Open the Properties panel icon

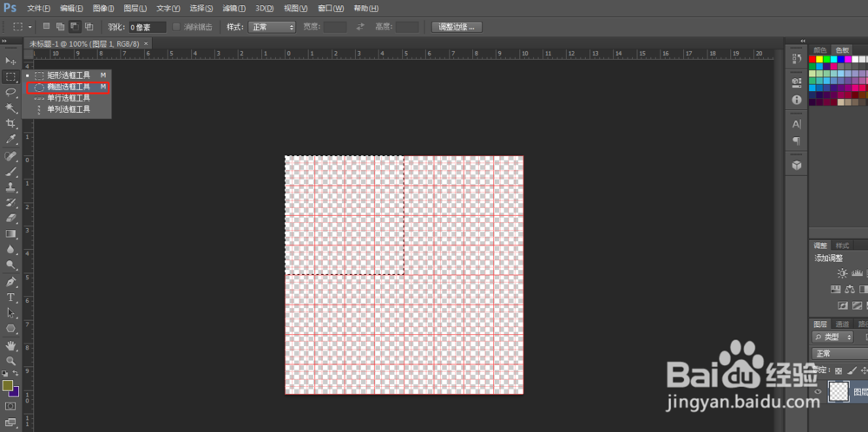pos(797,82)
